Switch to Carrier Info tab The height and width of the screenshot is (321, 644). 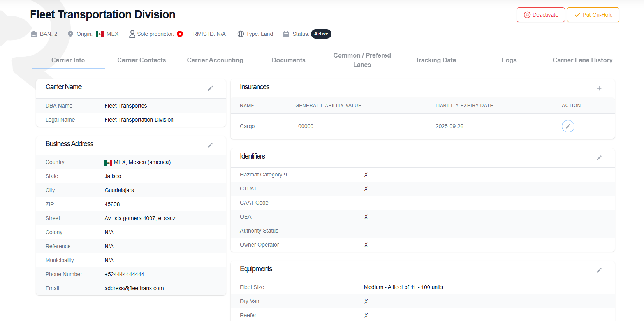68,60
